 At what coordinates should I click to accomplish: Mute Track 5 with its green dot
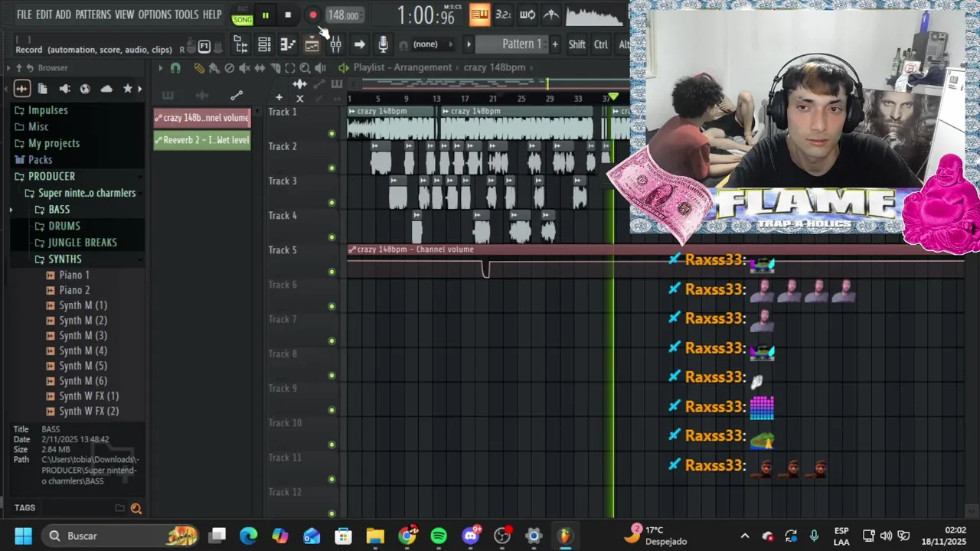click(332, 272)
